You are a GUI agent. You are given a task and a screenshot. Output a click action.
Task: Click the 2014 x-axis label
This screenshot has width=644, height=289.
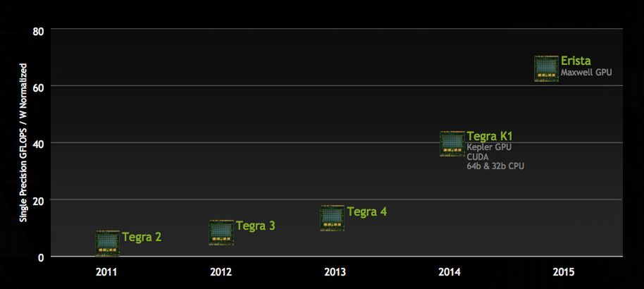pos(450,272)
